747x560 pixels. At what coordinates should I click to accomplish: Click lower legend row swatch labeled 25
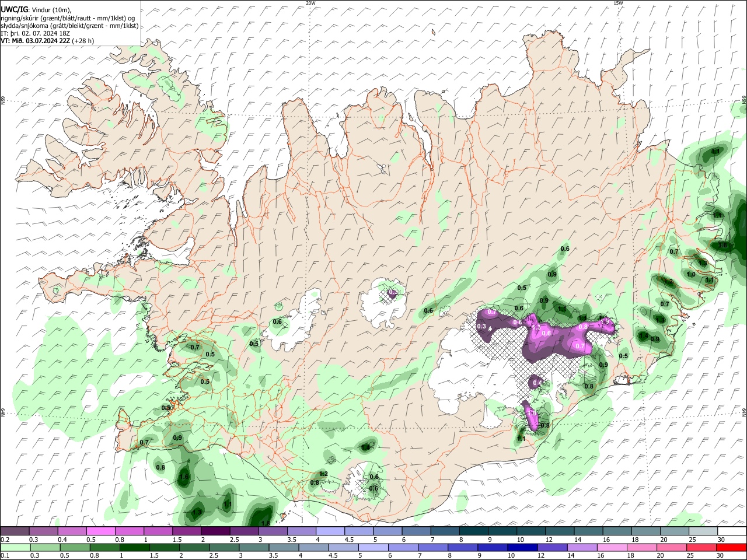tap(702, 547)
